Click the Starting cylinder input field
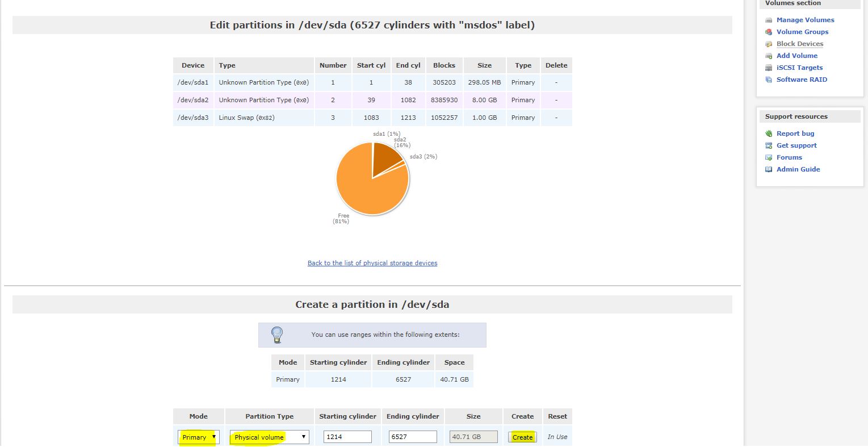Image resolution: width=868 pixels, height=447 pixels. click(347, 437)
